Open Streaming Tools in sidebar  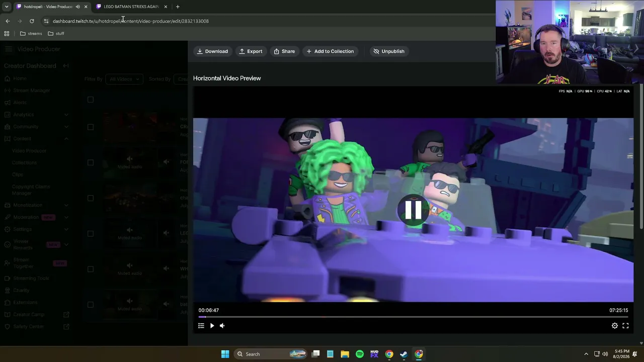click(x=31, y=278)
